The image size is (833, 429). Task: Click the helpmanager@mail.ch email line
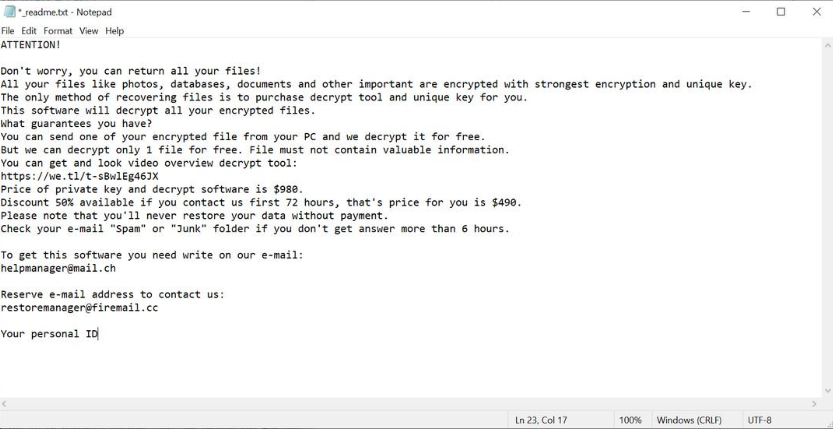tap(58, 268)
